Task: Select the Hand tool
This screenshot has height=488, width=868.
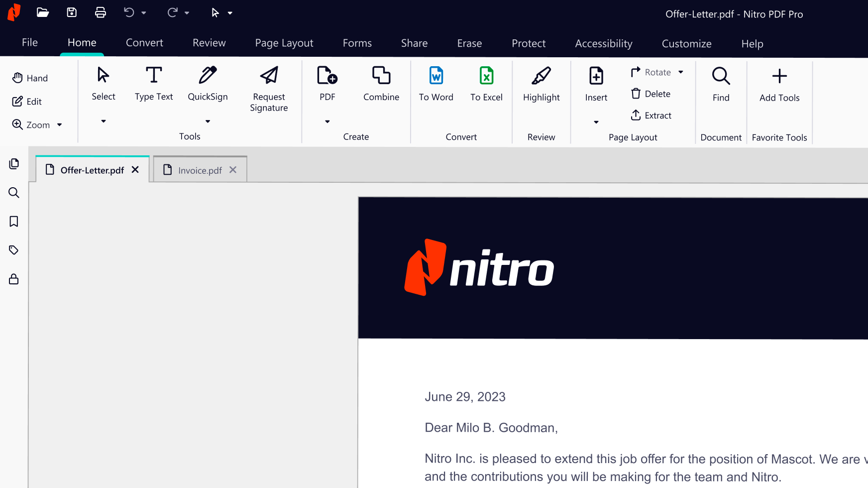Action: coord(30,78)
